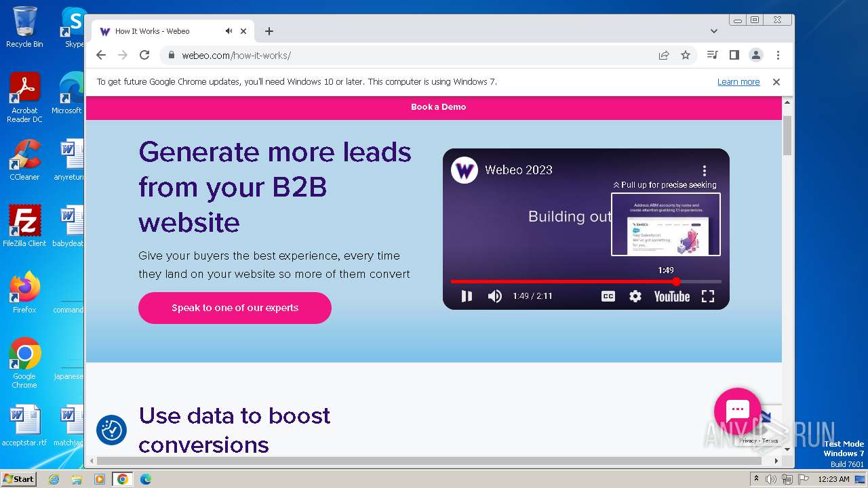This screenshot has height=488, width=868.
Task: Focus the address bar with webeo.com URL
Action: tap(407, 56)
